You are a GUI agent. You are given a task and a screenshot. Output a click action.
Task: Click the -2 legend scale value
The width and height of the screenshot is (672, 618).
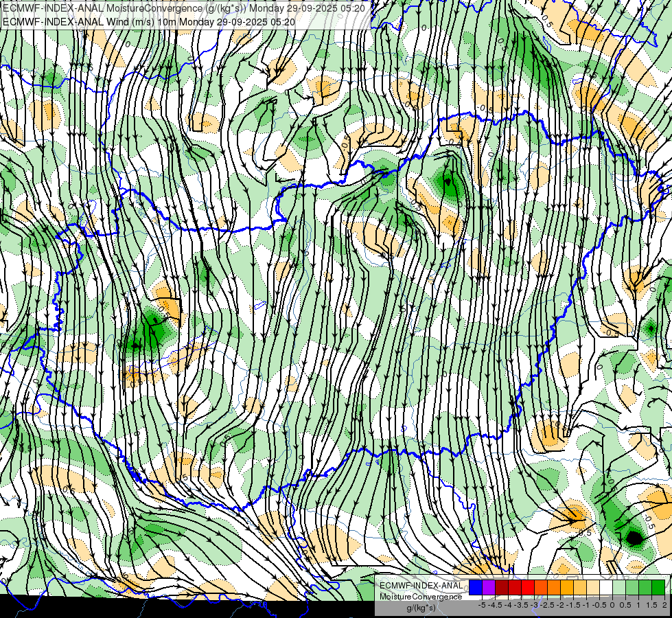[x=561, y=605]
